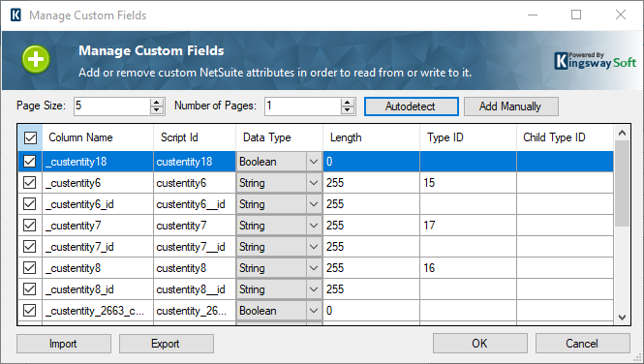This screenshot has width=644, height=364.
Task: Open Data Type dropdown for custentity6
Action: (x=314, y=183)
